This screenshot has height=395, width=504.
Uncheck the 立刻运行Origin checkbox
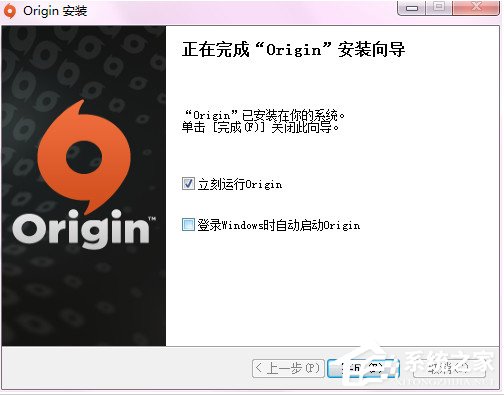click(188, 184)
